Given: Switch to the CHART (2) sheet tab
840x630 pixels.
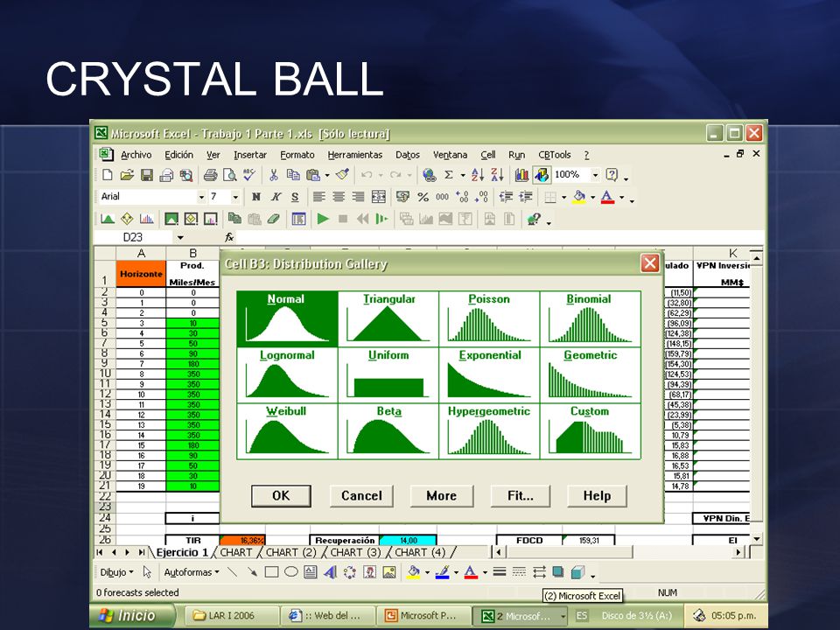Looking at the screenshot, I should tap(290, 552).
